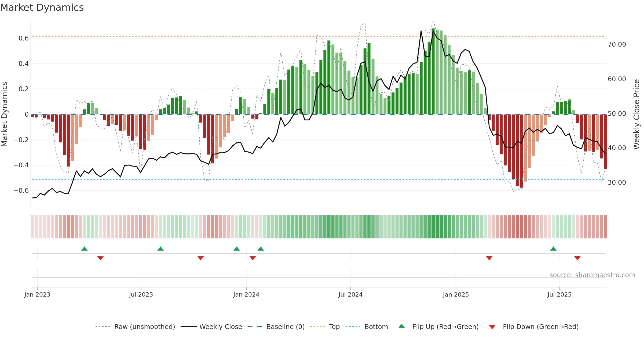
Task: Toggle the Bottom legend entry
Action: [x=367, y=327]
